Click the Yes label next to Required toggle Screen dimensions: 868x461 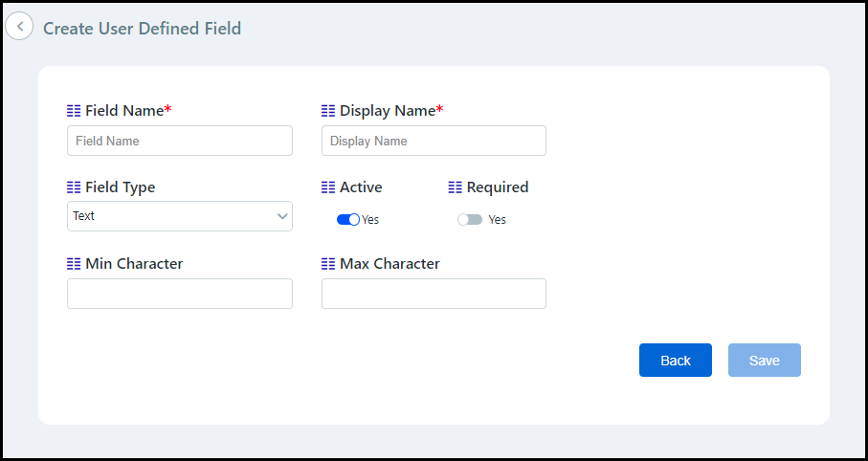pos(497,220)
